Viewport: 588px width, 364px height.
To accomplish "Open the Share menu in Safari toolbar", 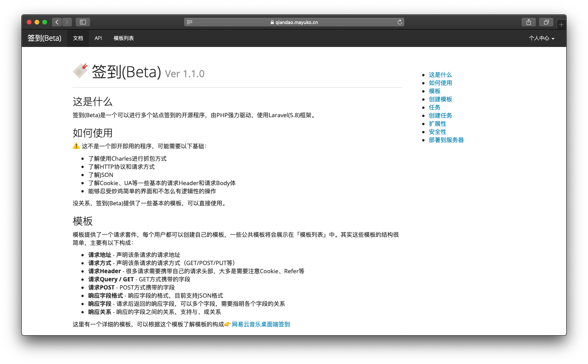I will click(x=529, y=22).
